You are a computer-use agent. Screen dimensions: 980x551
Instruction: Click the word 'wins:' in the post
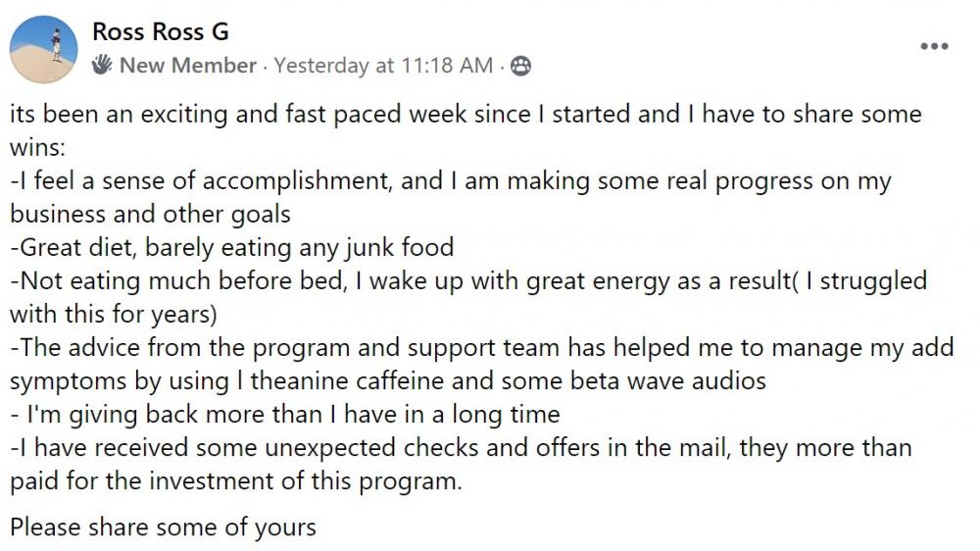pyautogui.click(x=37, y=148)
